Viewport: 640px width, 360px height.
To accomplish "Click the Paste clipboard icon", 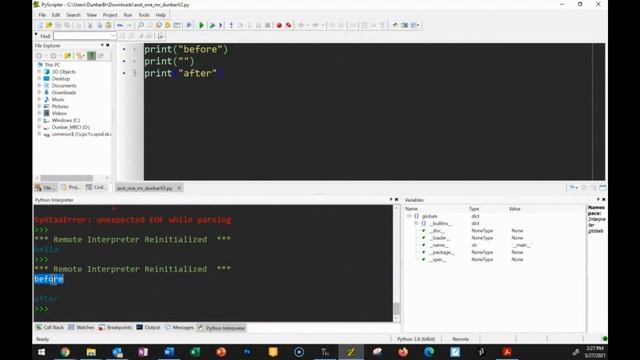I will 108,25.
